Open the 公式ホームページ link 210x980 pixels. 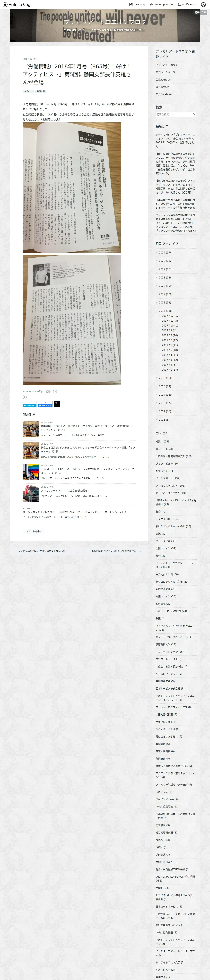[x=165, y=72]
